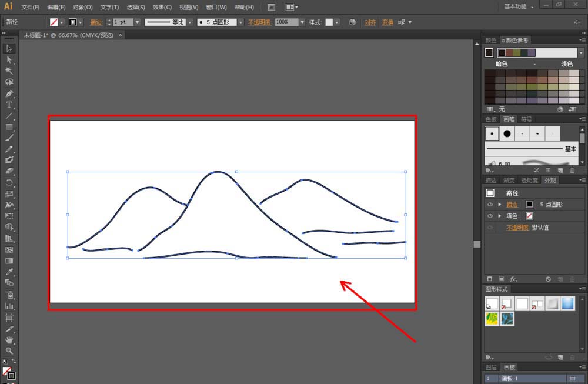This screenshot has height=384, width=588.
Task: Open the variable width profile dropdown
Action: [x=190, y=22]
